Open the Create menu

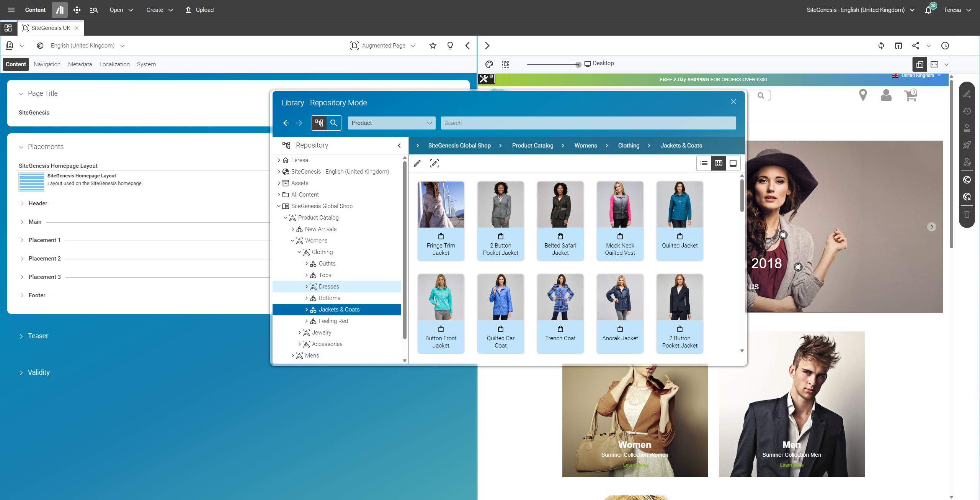tap(160, 10)
